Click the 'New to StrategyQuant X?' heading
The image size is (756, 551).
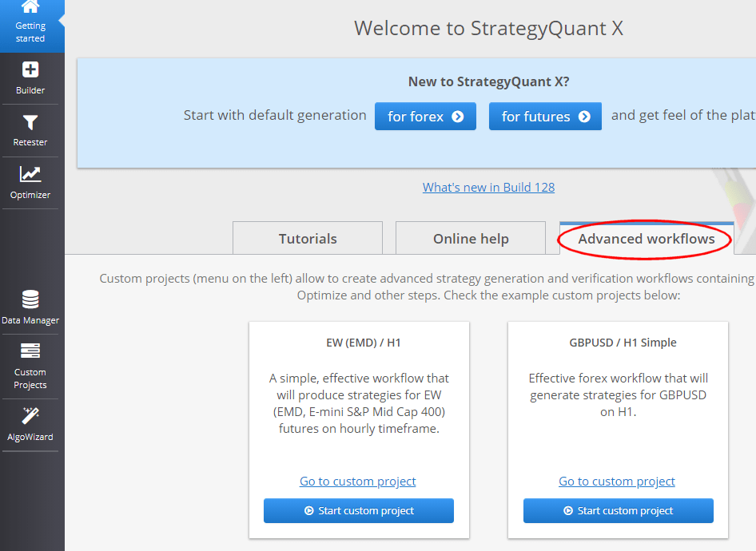tap(488, 82)
